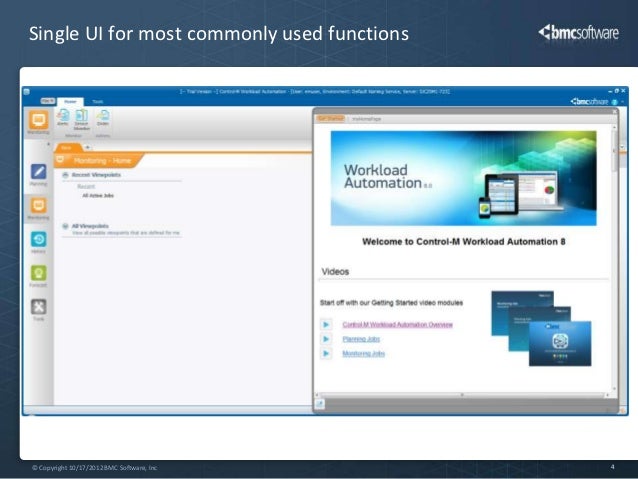Click the All Viewpoints heading
This screenshot has height=479, width=638.
tap(90, 226)
